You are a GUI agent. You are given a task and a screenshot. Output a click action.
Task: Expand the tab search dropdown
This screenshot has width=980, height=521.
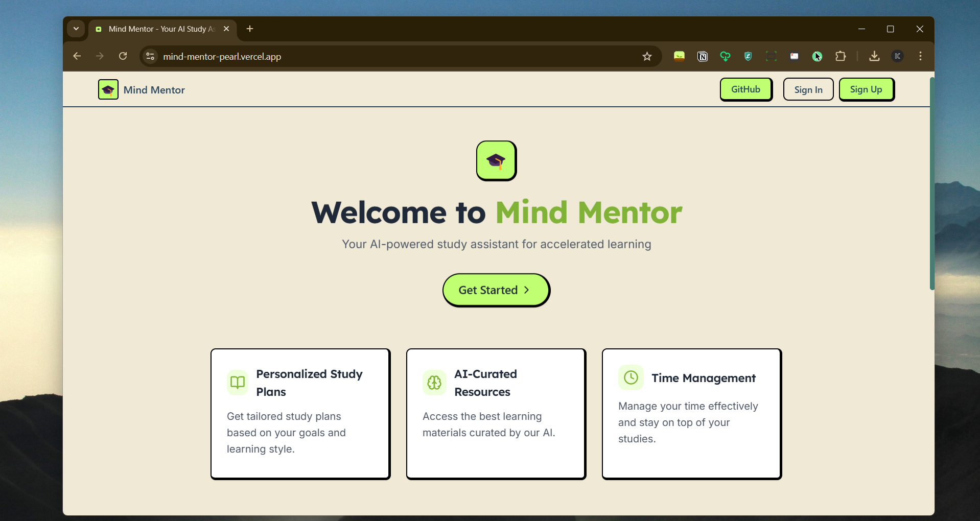(76, 29)
